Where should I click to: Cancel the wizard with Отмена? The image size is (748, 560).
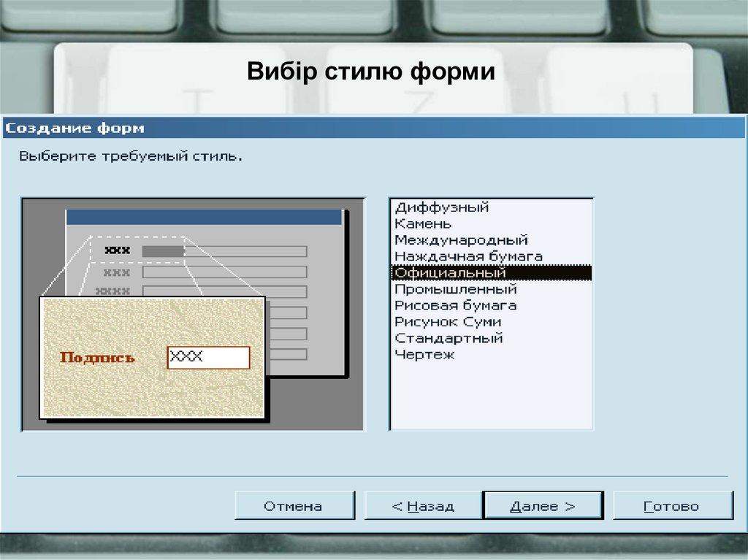point(296,504)
